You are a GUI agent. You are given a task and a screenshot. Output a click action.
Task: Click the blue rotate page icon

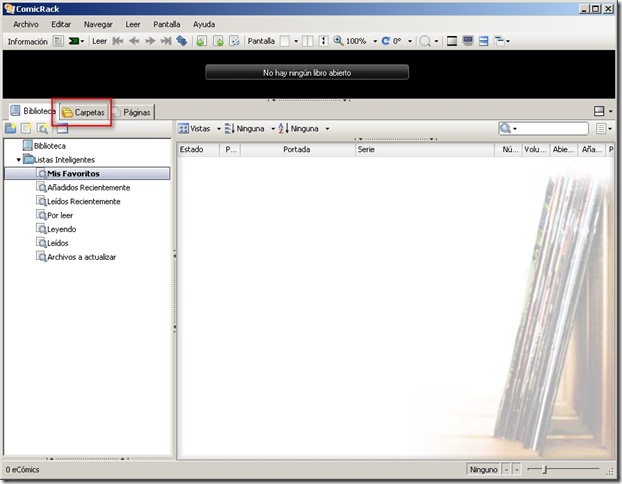coord(386,41)
